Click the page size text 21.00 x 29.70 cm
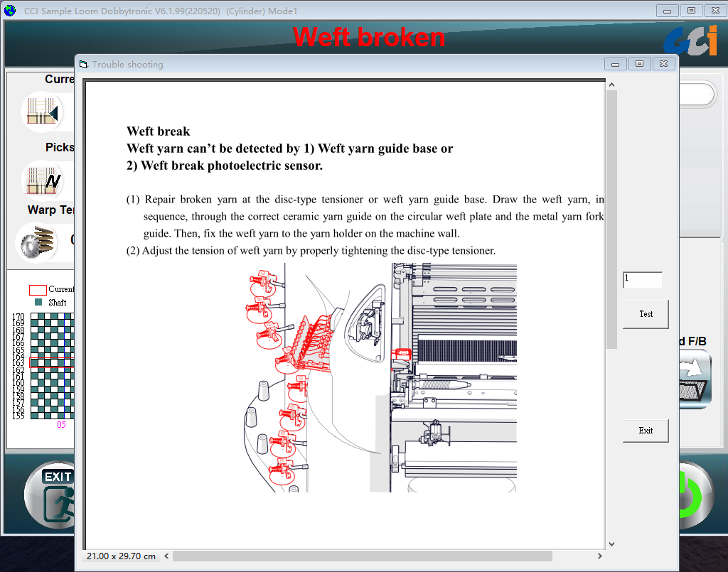Screen dimensions: 728x572 pyautogui.click(x=121, y=556)
